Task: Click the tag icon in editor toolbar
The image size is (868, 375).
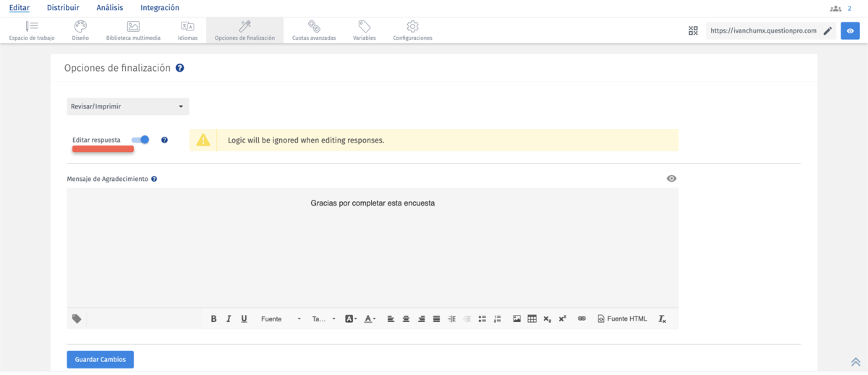Action: [77, 319]
